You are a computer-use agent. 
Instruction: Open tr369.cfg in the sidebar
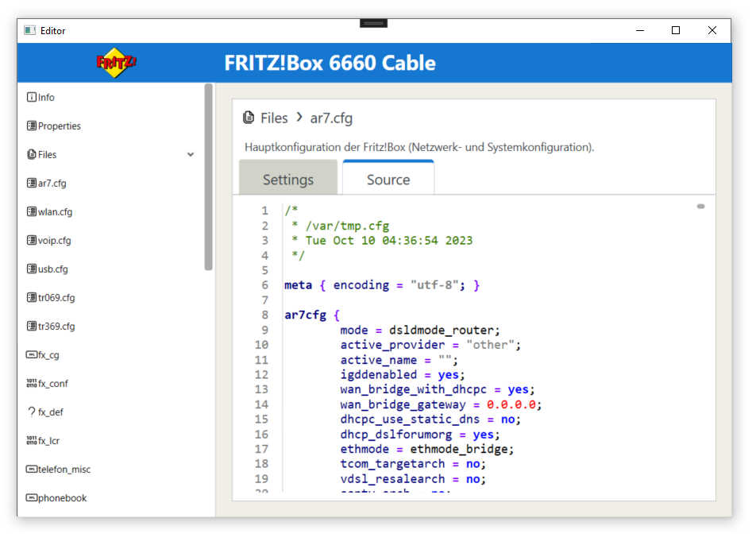click(x=56, y=327)
